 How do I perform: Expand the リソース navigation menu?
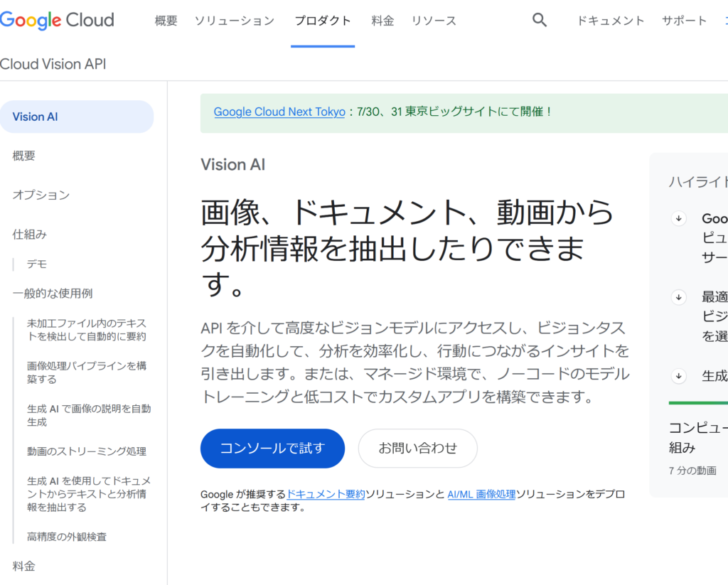(434, 21)
